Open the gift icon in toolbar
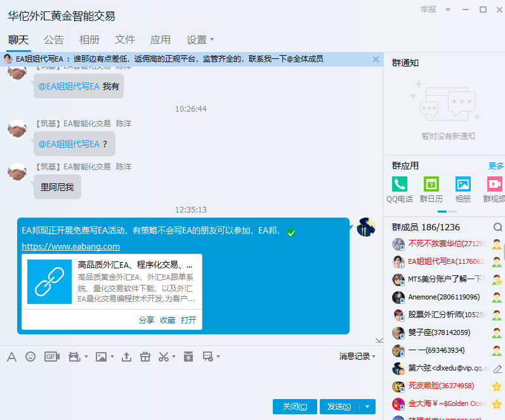Viewport: 505px width, 420px height. pos(145,357)
